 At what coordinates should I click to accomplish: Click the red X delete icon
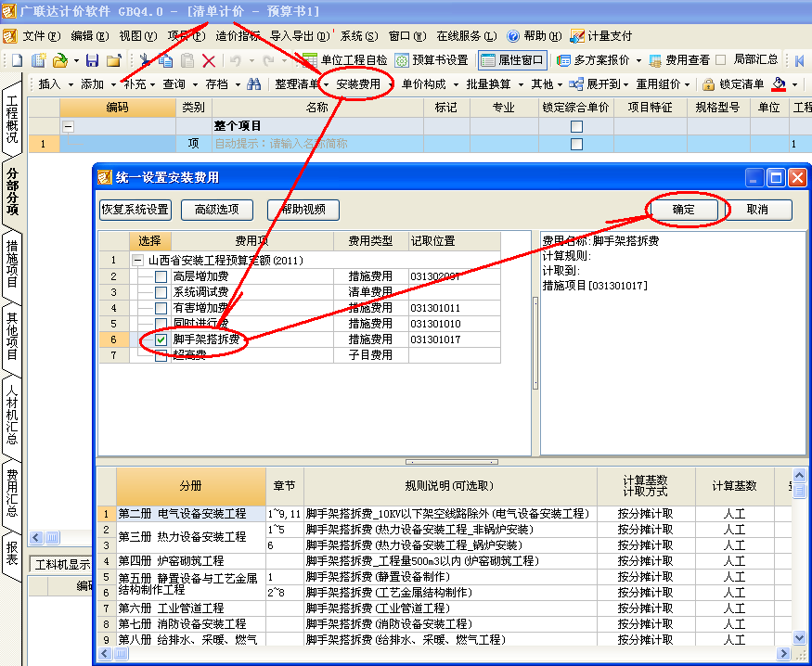pyautogui.click(x=209, y=61)
